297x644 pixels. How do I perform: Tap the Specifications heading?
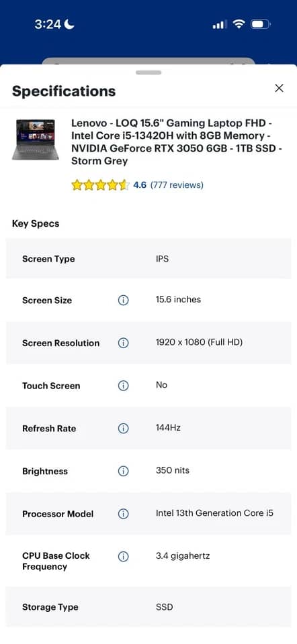pos(64,91)
